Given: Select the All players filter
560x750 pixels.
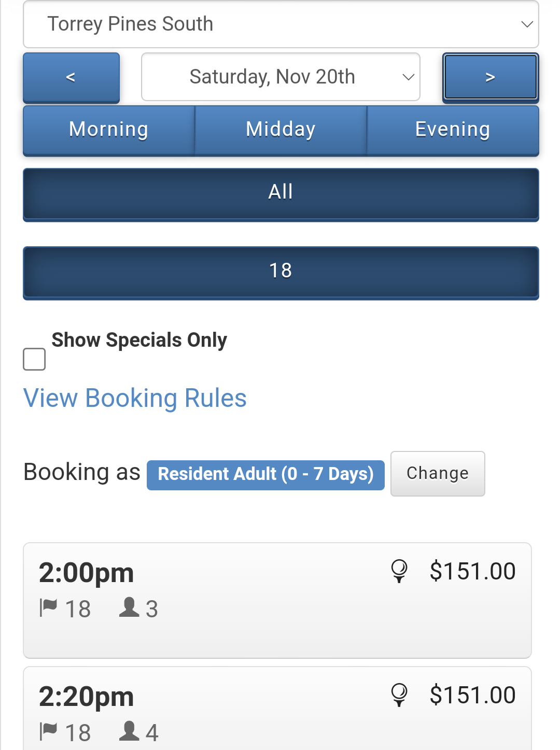Looking at the screenshot, I should tap(281, 194).
